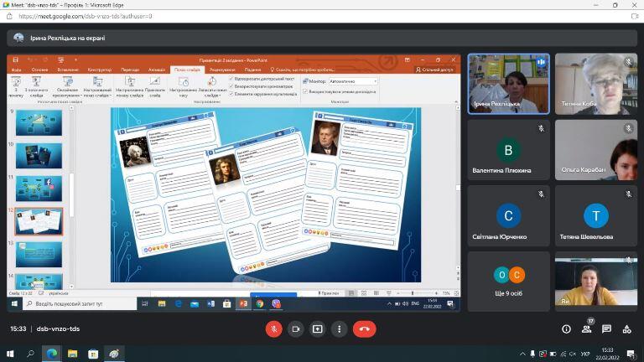Image resolution: width=644 pixels, height=362 pixels.
Task: Open the File tab in PowerPoint
Action: [17, 70]
